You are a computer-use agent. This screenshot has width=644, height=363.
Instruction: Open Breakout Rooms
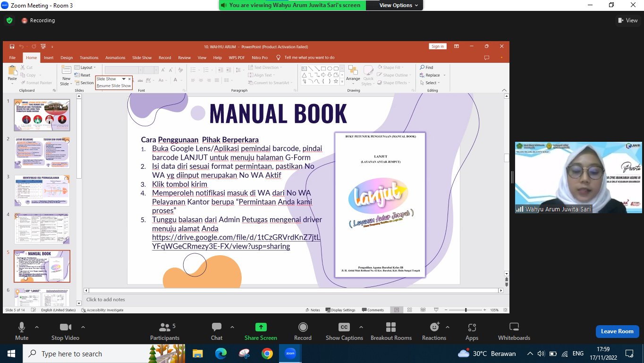pos(391,331)
